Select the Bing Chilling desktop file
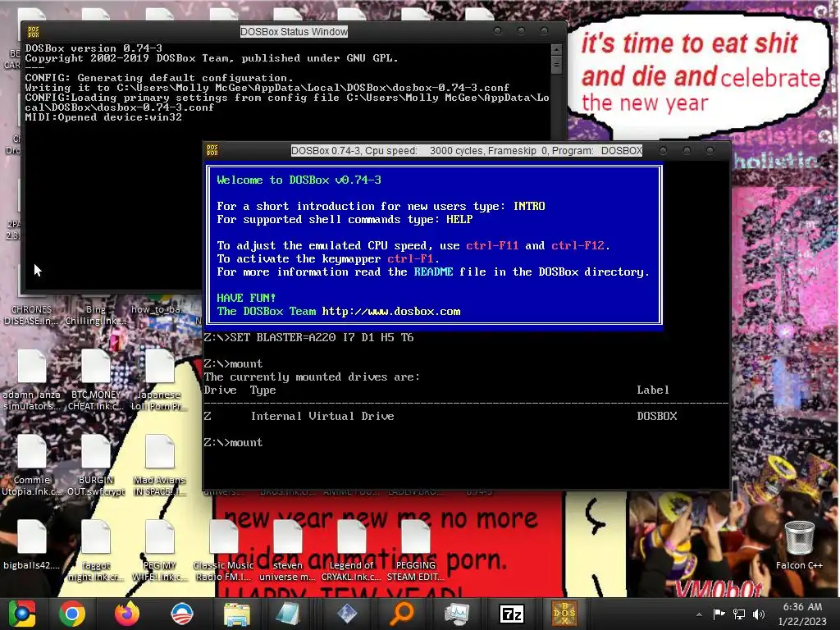The width and height of the screenshot is (840, 630). click(96, 315)
